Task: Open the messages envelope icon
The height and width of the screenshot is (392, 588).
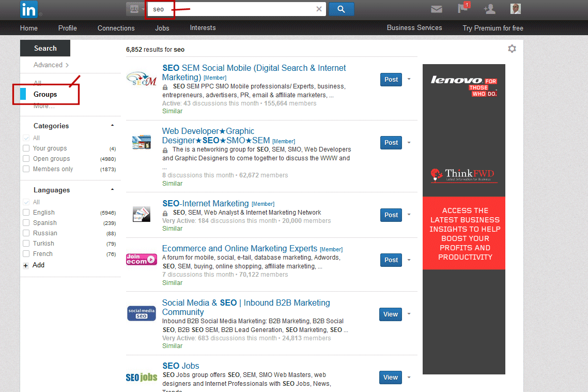Action: [437, 9]
